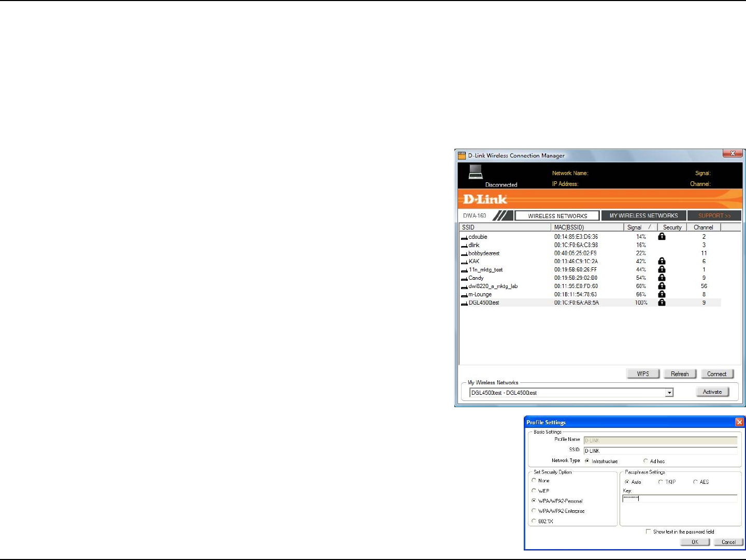Screen dimensions: 746x560
Task: Select the DGL4500test network name in the list
Action: pyautogui.click(x=484, y=303)
